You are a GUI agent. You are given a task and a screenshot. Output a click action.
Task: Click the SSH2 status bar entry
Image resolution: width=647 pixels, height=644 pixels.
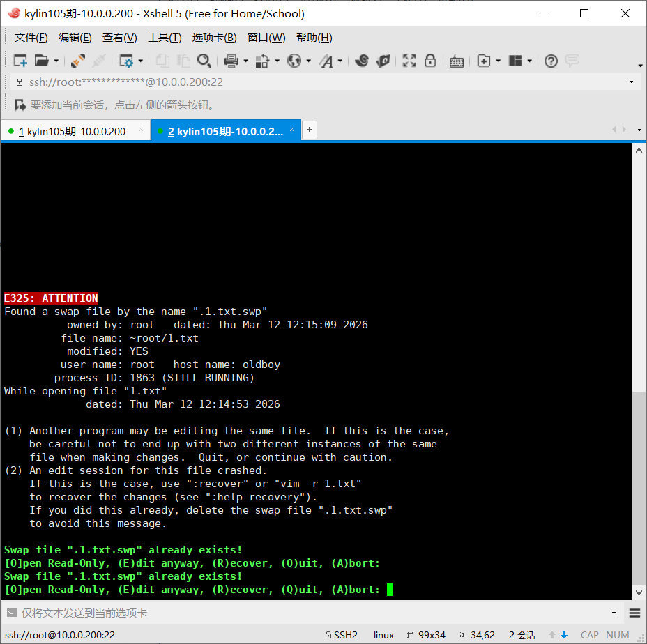click(x=341, y=635)
